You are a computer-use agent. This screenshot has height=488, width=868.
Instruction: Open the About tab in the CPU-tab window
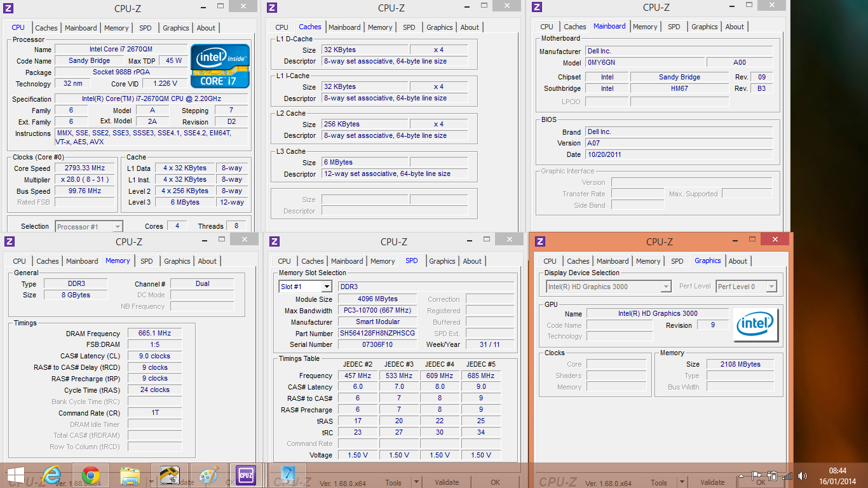206,28
